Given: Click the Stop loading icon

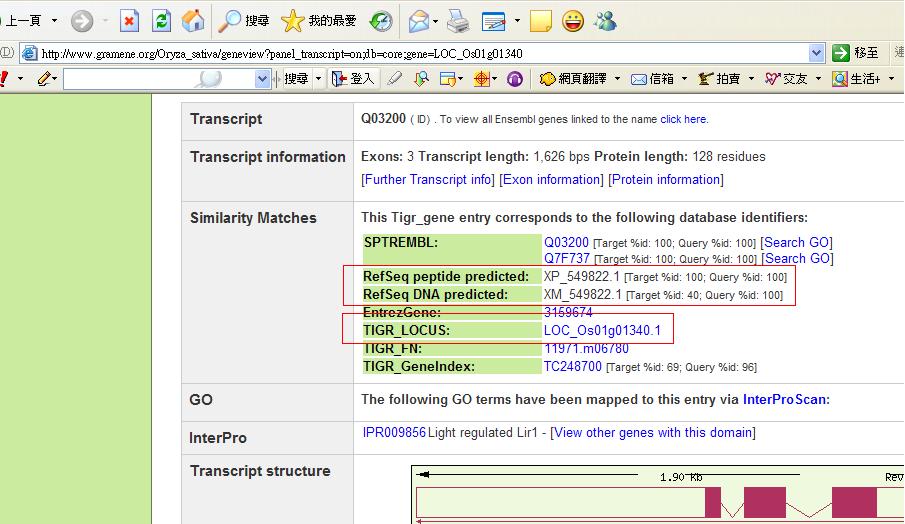Looking at the screenshot, I should (x=129, y=20).
